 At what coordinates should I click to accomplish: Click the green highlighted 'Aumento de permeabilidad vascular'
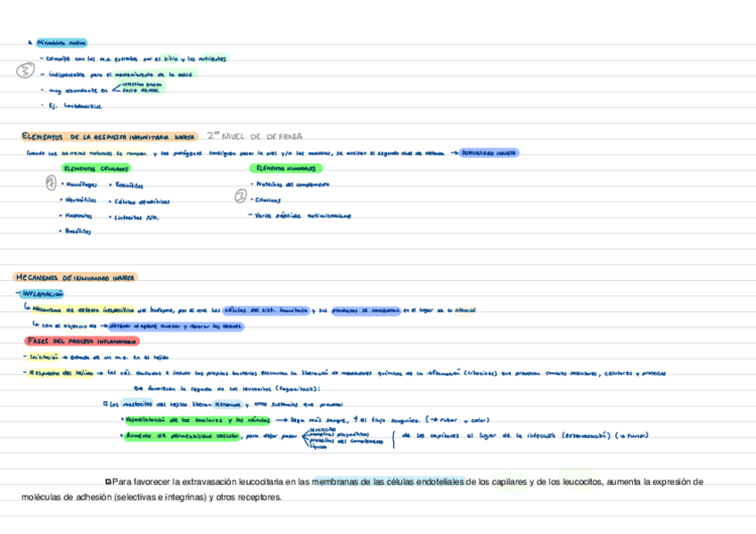[x=183, y=435]
